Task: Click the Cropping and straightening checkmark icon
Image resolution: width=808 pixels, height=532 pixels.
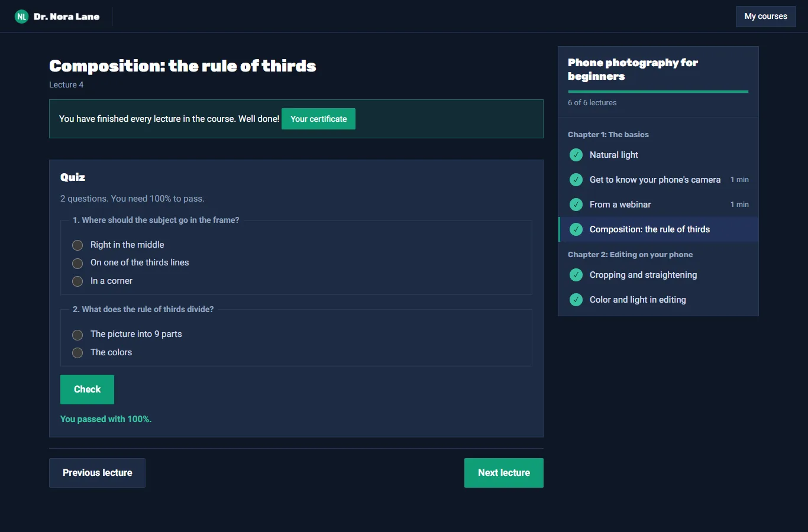Action: pyautogui.click(x=576, y=275)
